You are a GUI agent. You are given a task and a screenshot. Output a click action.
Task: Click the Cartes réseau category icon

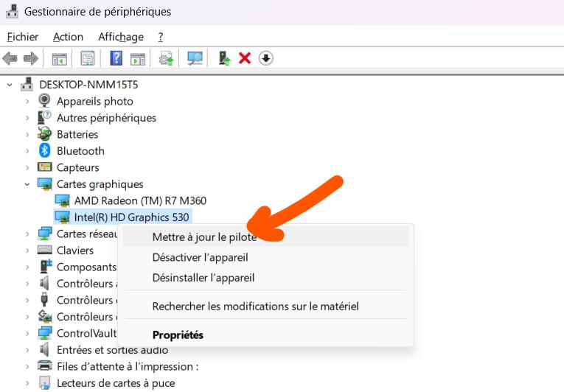coord(44,234)
